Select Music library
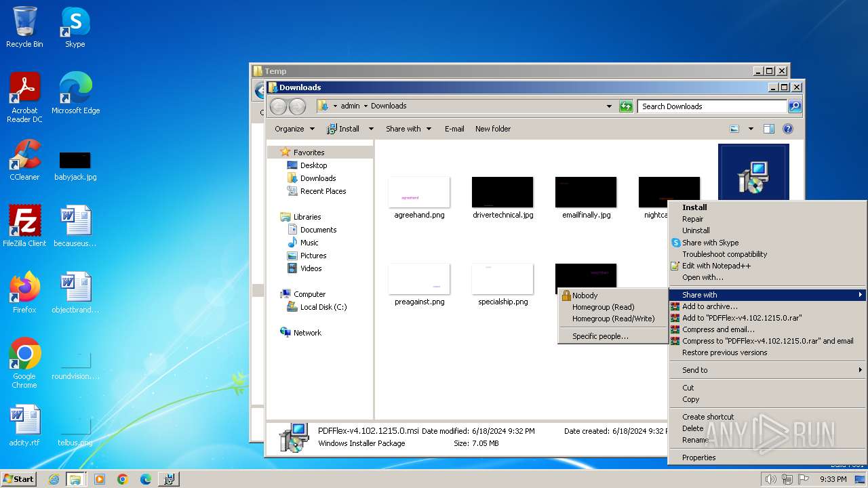This screenshot has width=868, height=488. (x=309, y=243)
